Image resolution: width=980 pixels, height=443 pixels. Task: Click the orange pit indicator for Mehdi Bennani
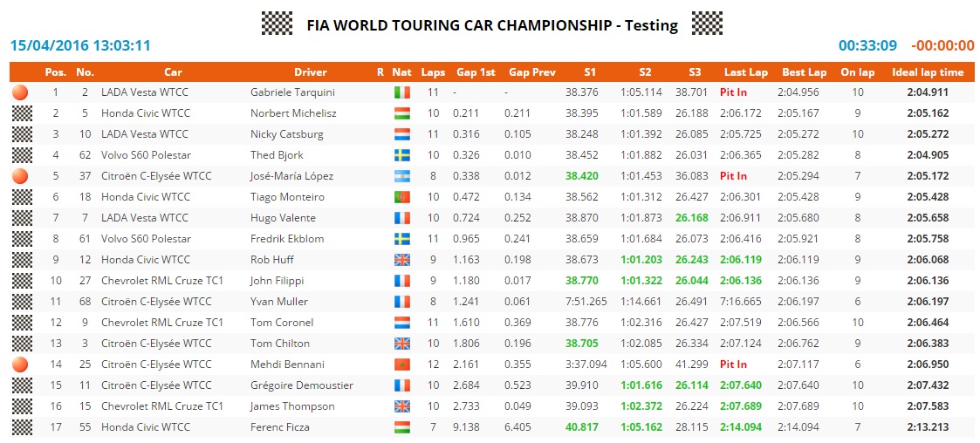pyautogui.click(x=21, y=365)
